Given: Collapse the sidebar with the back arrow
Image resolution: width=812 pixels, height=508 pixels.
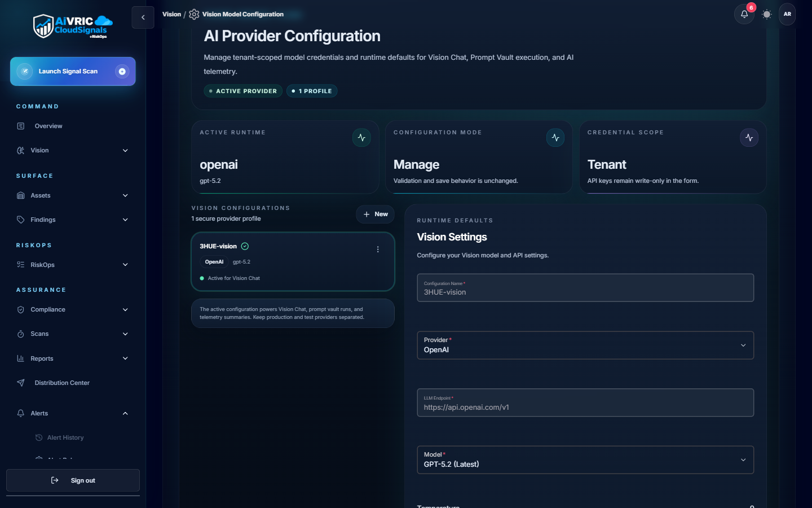Looking at the screenshot, I should pos(143,17).
